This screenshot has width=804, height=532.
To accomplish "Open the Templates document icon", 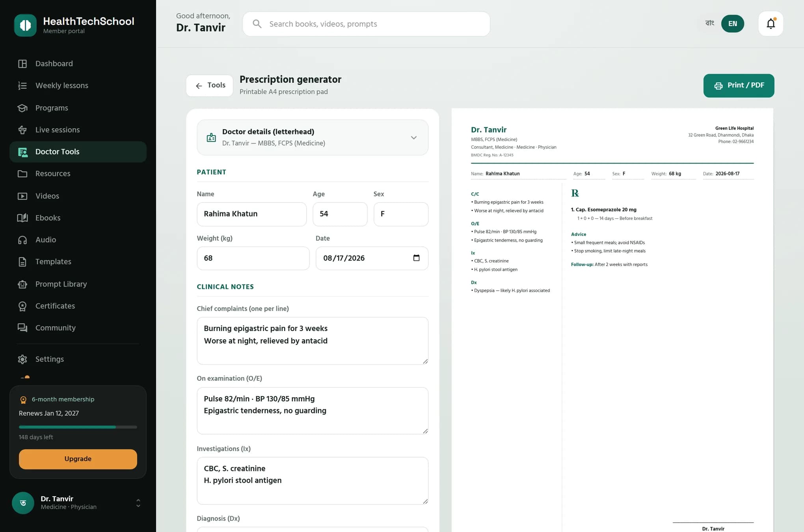I will click(x=22, y=262).
